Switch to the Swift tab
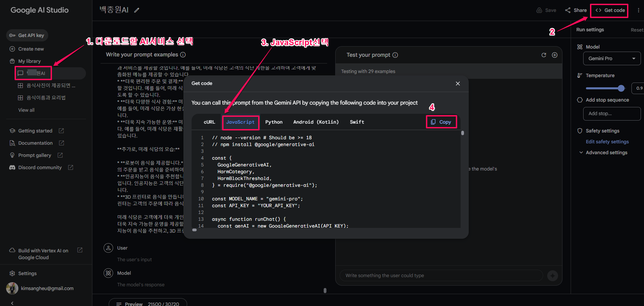The height and width of the screenshot is (306, 644). 357,122
